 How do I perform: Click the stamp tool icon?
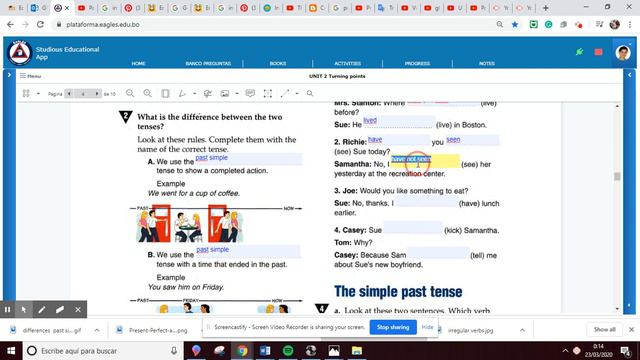pos(207,93)
